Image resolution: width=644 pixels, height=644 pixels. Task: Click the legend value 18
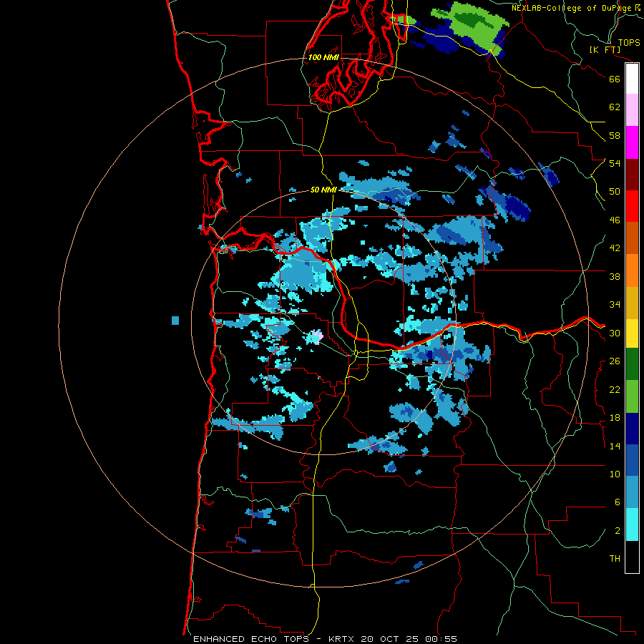point(615,418)
